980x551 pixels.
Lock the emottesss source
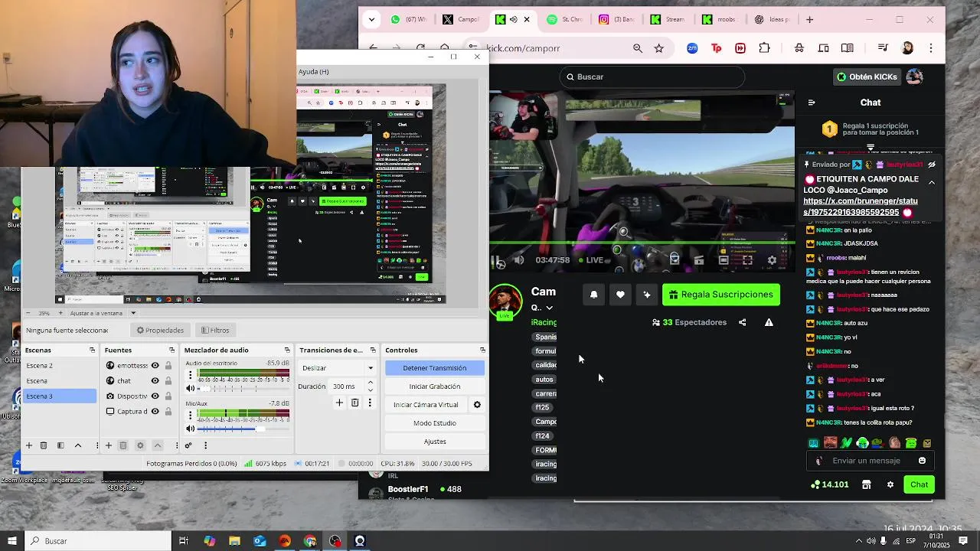click(168, 366)
